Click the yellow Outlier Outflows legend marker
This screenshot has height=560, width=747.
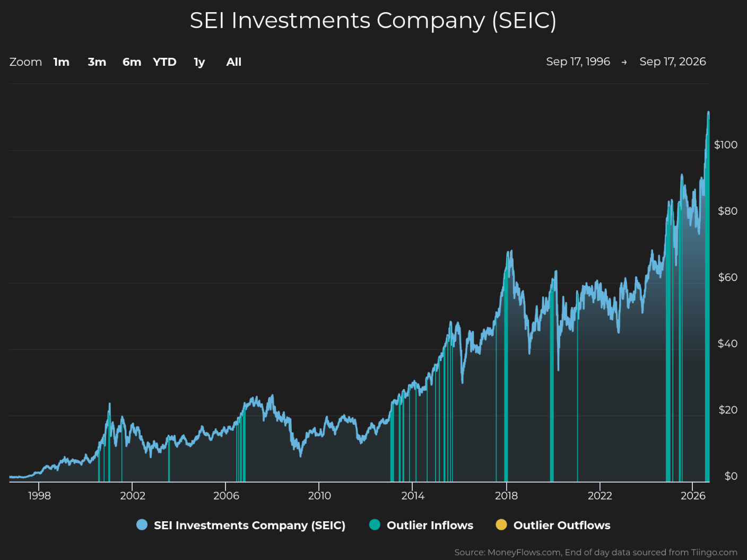[501, 525]
